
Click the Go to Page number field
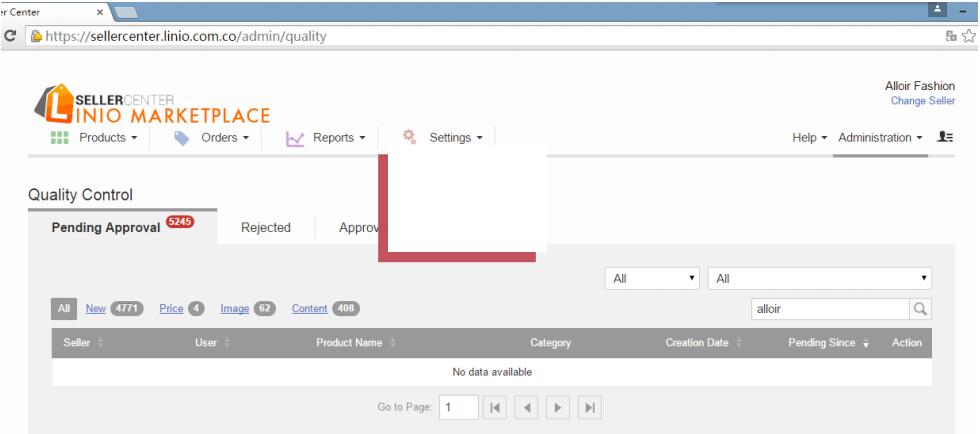click(459, 408)
